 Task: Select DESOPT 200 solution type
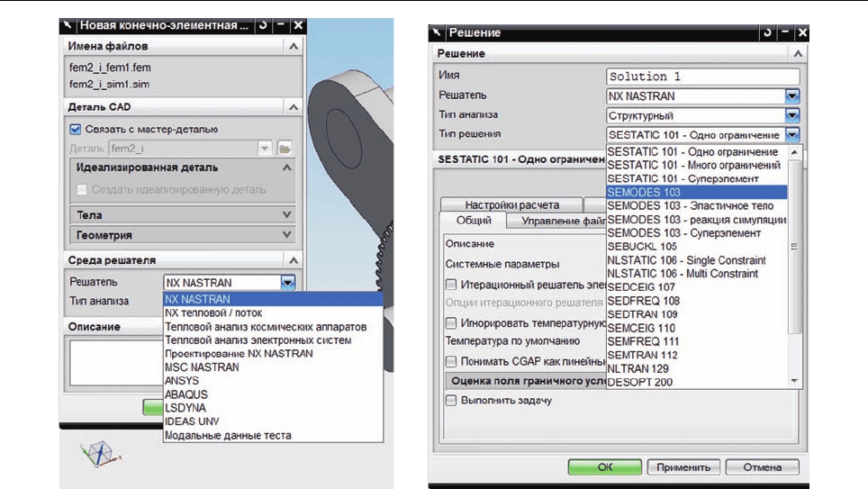697,382
